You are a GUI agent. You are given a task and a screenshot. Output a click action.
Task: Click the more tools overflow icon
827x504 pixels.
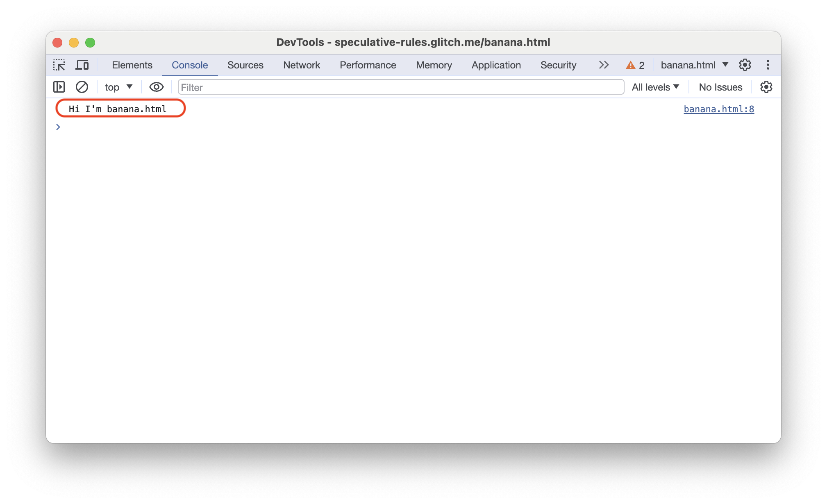tap(604, 65)
